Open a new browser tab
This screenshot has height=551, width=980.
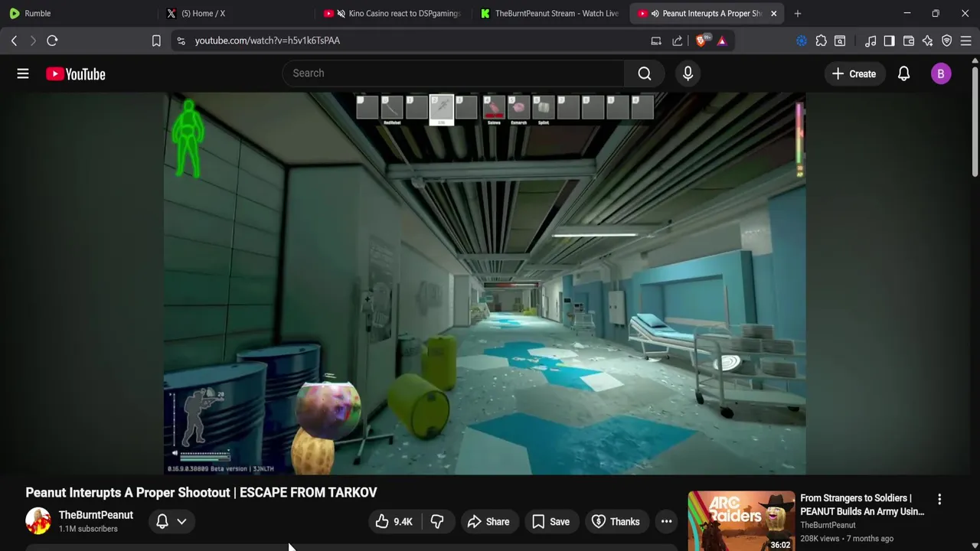(798, 13)
